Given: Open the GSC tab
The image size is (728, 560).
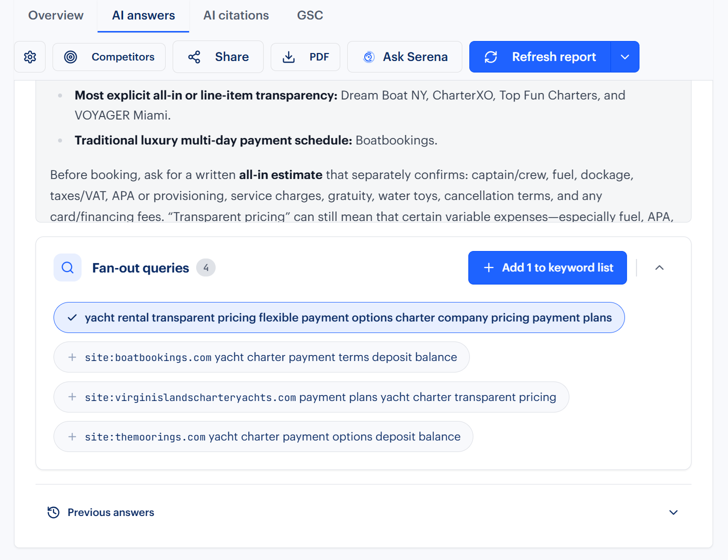Looking at the screenshot, I should point(310,15).
